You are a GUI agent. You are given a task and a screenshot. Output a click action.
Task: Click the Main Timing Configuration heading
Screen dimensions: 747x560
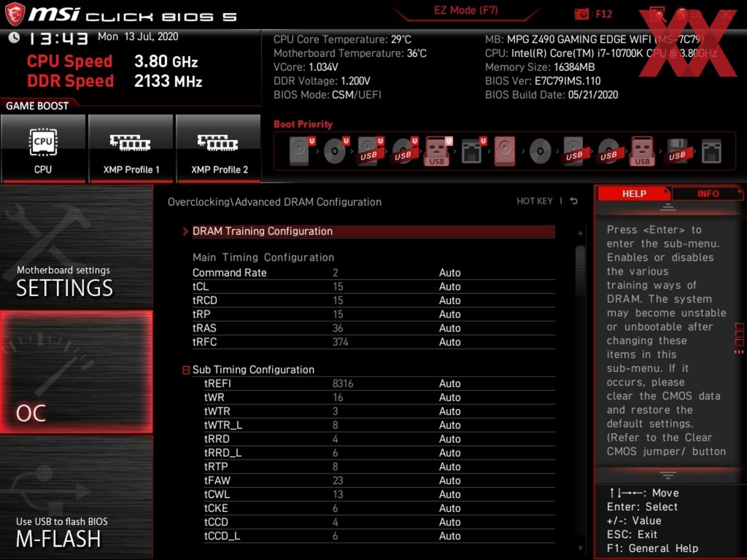(263, 257)
